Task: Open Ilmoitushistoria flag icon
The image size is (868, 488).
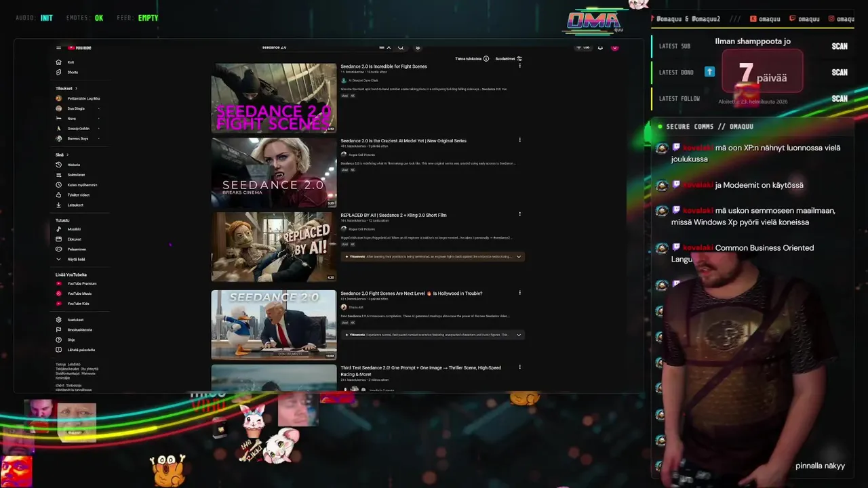Action: 59,329
